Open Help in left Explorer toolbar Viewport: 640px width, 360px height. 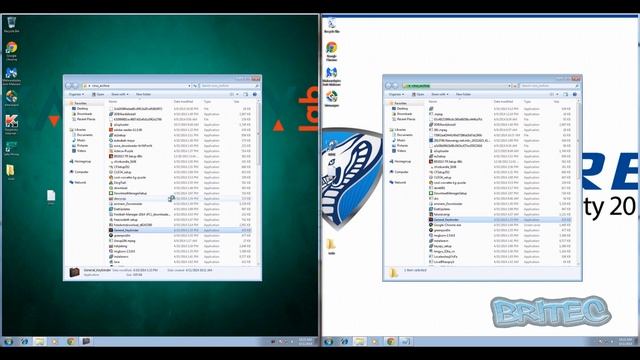[255, 94]
